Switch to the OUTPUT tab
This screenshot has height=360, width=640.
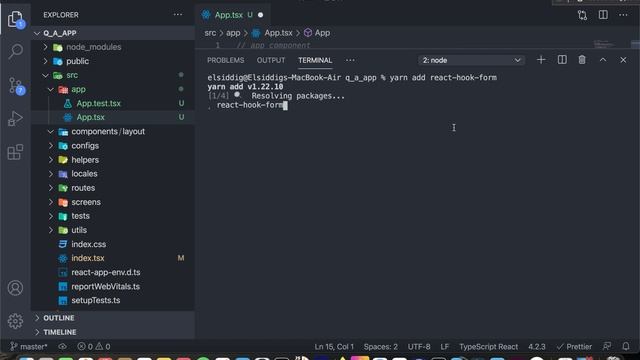tap(271, 60)
